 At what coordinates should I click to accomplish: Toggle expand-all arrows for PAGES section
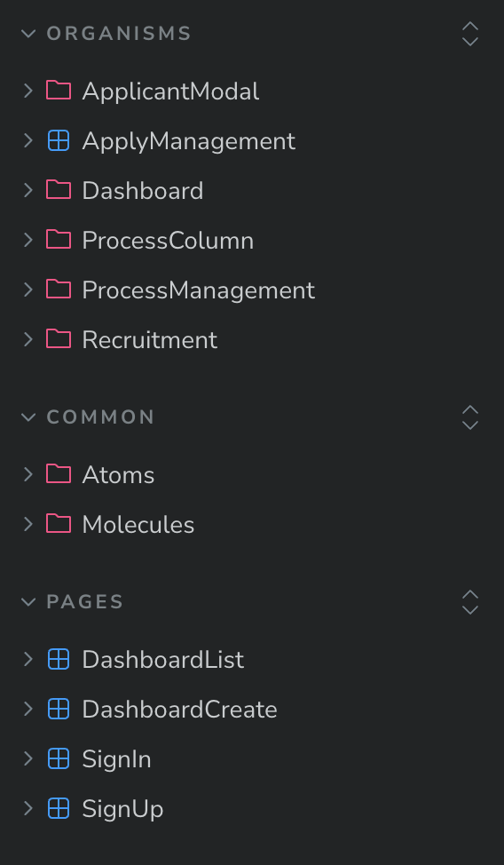pos(469,602)
